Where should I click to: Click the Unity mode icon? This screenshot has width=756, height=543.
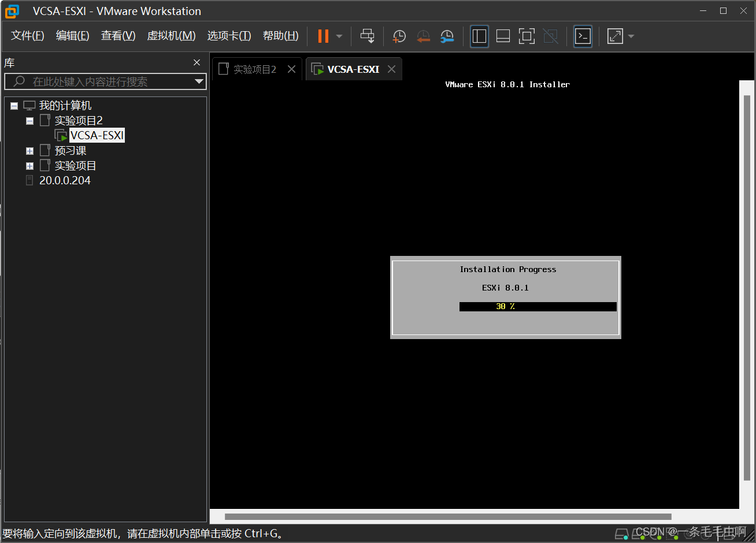click(551, 36)
